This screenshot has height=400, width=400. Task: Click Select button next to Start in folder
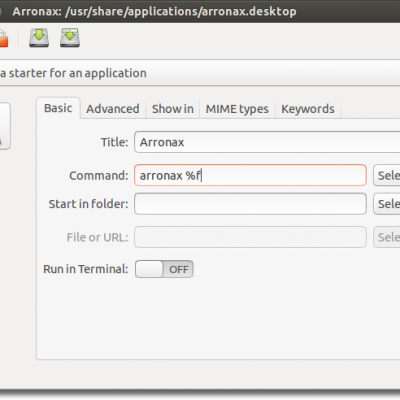coord(387,204)
